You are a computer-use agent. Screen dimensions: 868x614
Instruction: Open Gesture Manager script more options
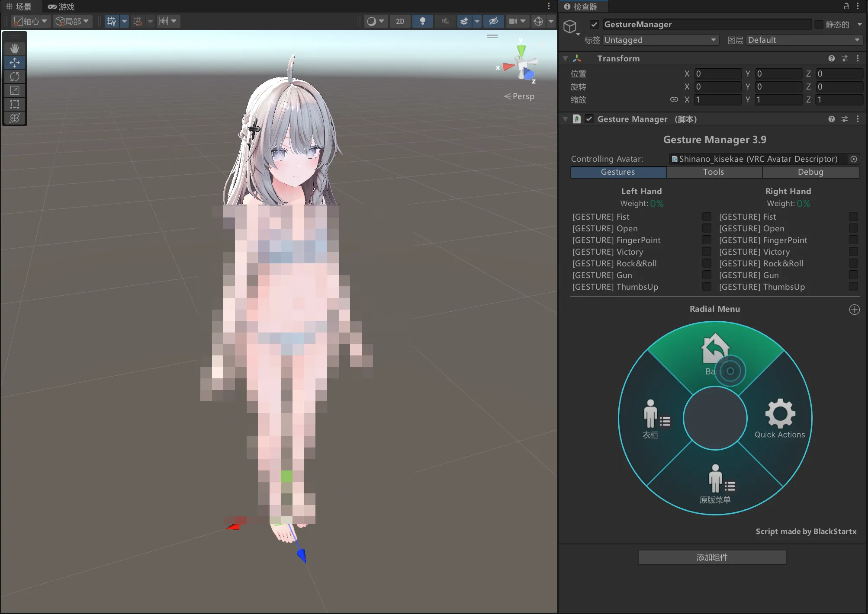coord(858,119)
